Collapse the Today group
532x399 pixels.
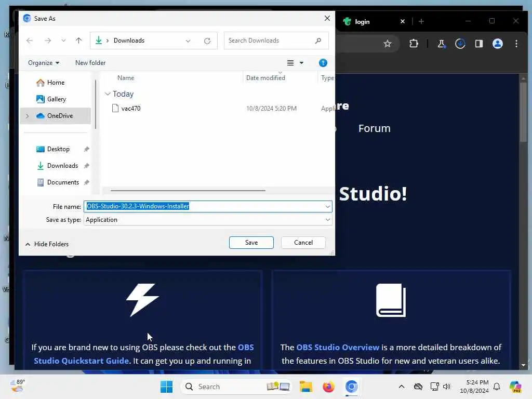click(108, 94)
